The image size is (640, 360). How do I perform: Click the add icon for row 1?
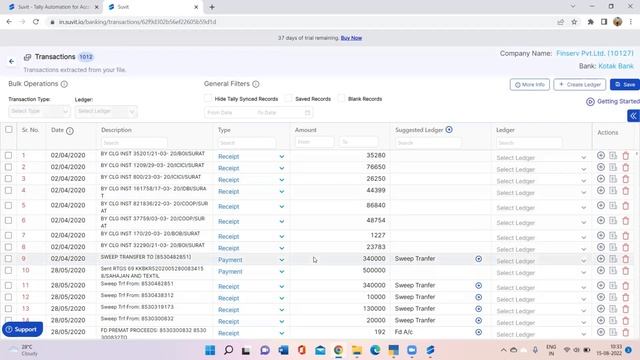pyautogui.click(x=601, y=156)
